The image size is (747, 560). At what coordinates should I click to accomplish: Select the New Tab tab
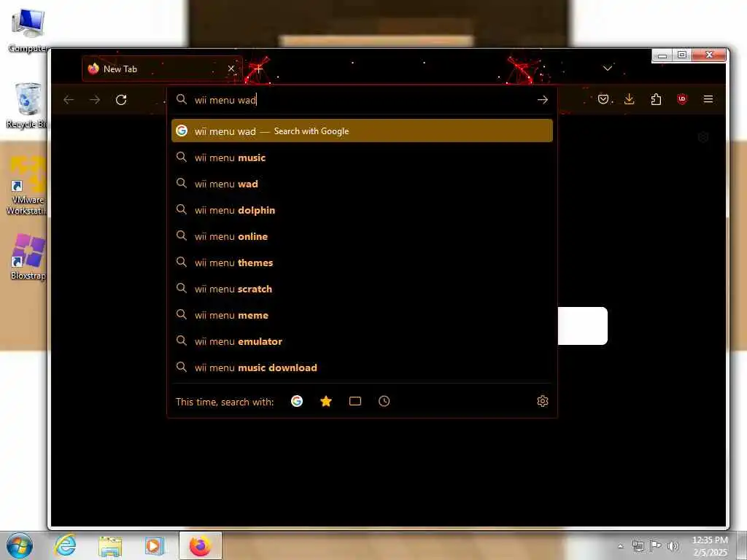pyautogui.click(x=162, y=69)
